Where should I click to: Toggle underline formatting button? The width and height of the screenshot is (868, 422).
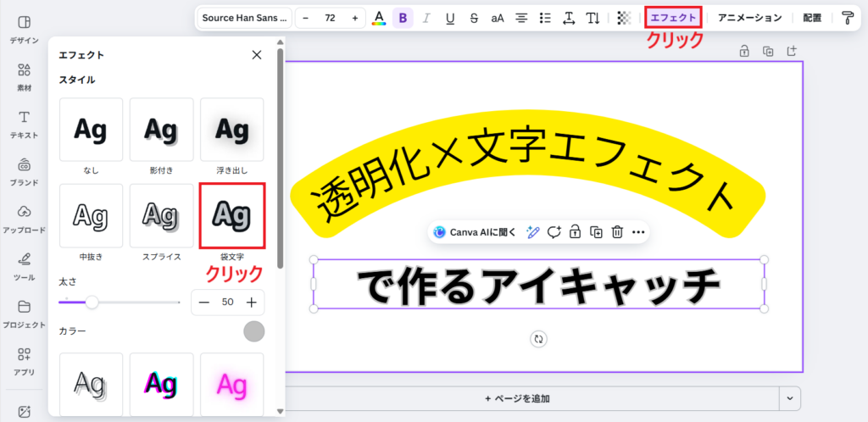(450, 17)
